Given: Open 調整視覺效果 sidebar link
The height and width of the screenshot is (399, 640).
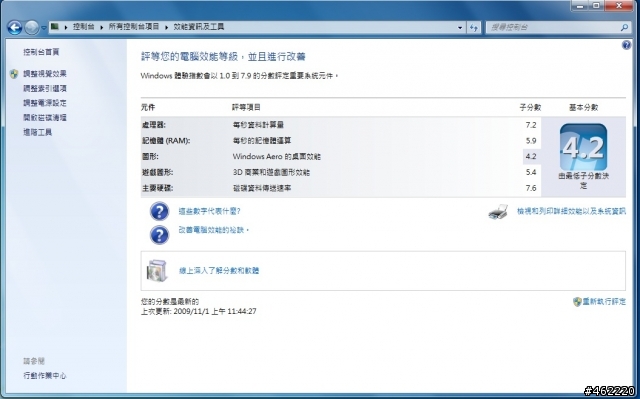Looking at the screenshot, I should pyautogui.click(x=44, y=74).
